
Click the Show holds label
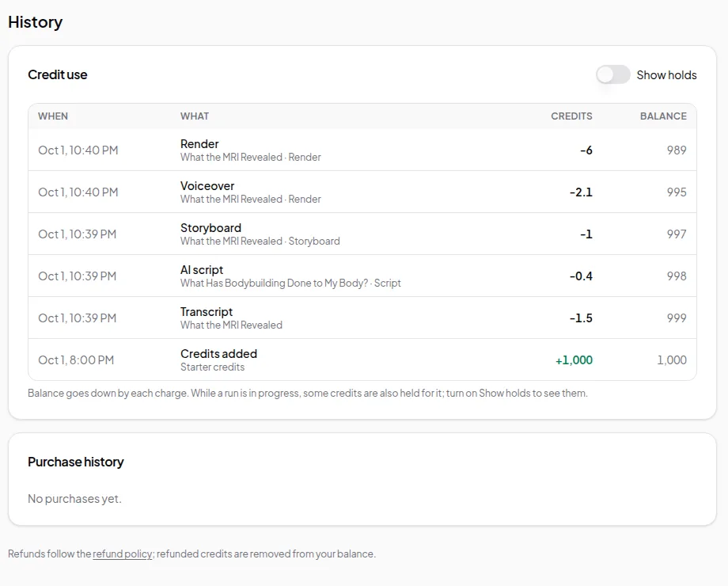pos(666,74)
